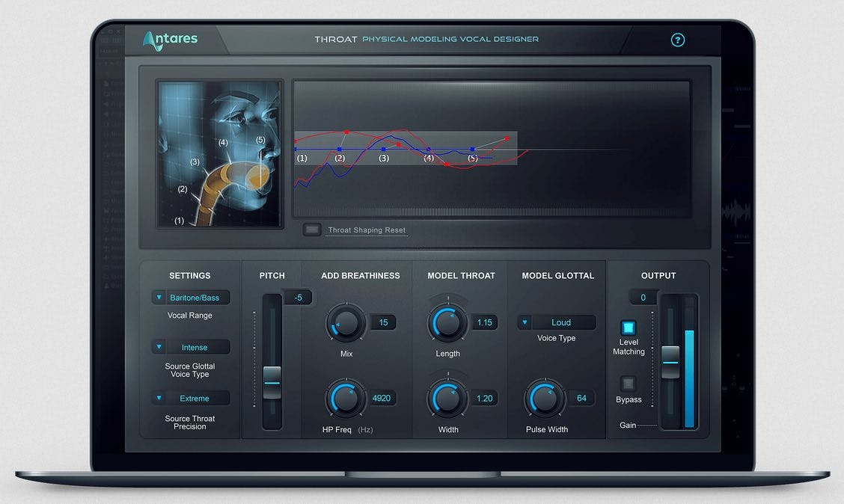Click the HP Freq knob

[x=345, y=399]
